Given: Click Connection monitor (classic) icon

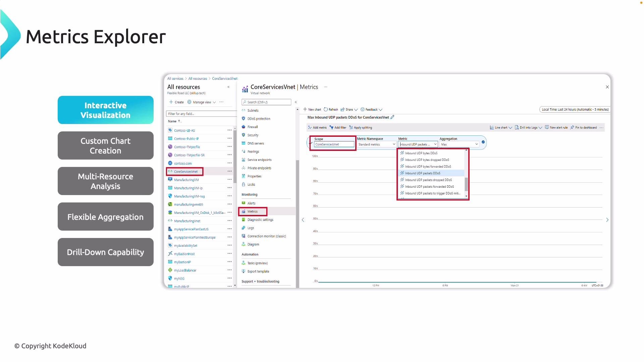Looking at the screenshot, I should (x=244, y=236).
